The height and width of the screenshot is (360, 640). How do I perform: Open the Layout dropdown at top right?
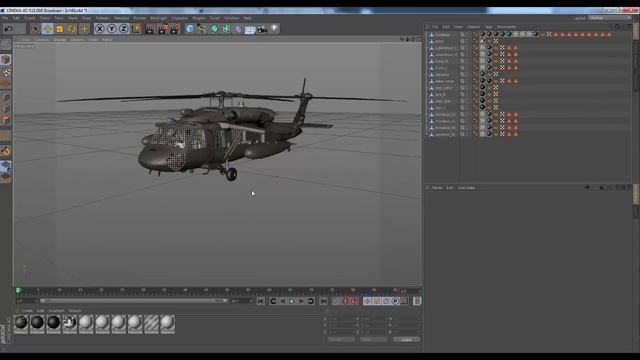tap(610, 18)
